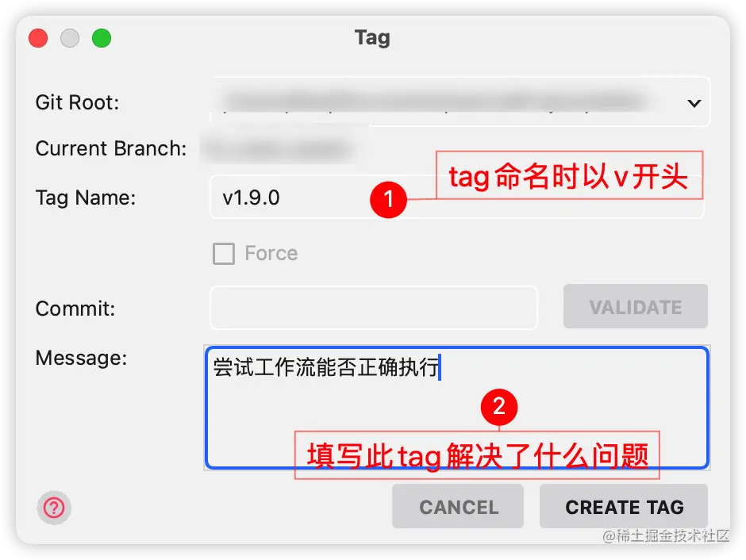
Task: Expand the Git Root dropdown arrow
Action: point(694,102)
